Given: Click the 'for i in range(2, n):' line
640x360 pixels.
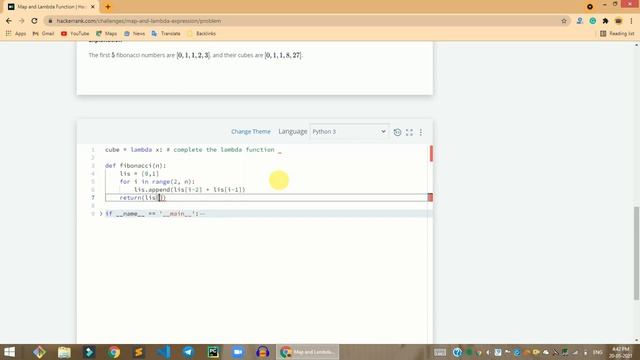Looking at the screenshot, I should point(157,182).
